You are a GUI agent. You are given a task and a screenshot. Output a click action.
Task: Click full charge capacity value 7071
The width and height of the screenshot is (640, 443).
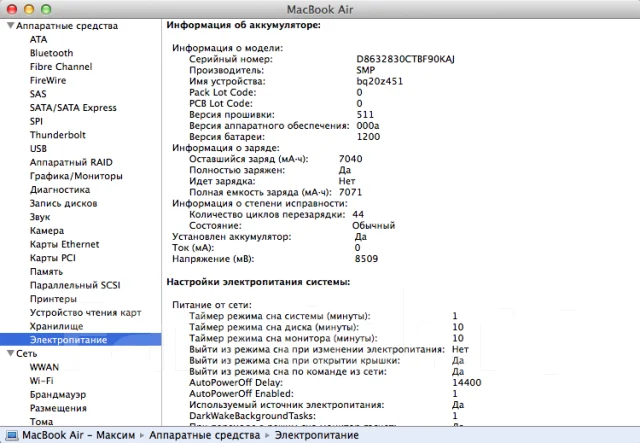(x=351, y=192)
